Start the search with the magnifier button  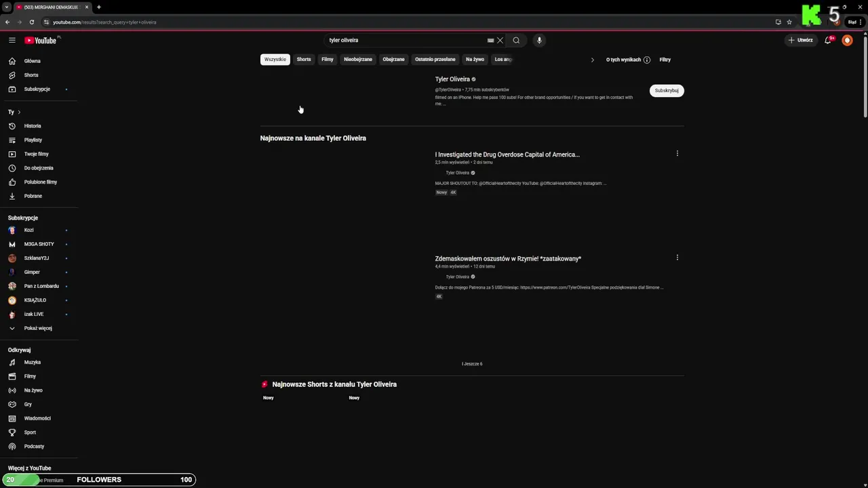516,40
